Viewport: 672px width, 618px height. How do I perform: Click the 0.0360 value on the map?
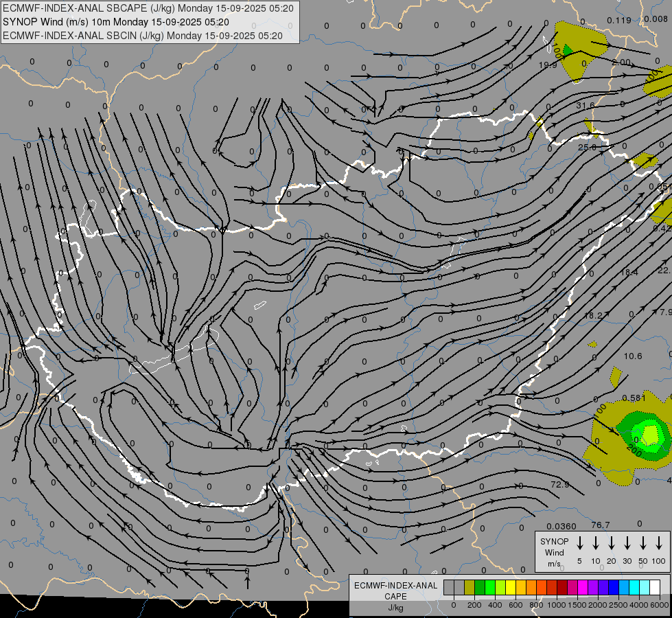[561, 526]
